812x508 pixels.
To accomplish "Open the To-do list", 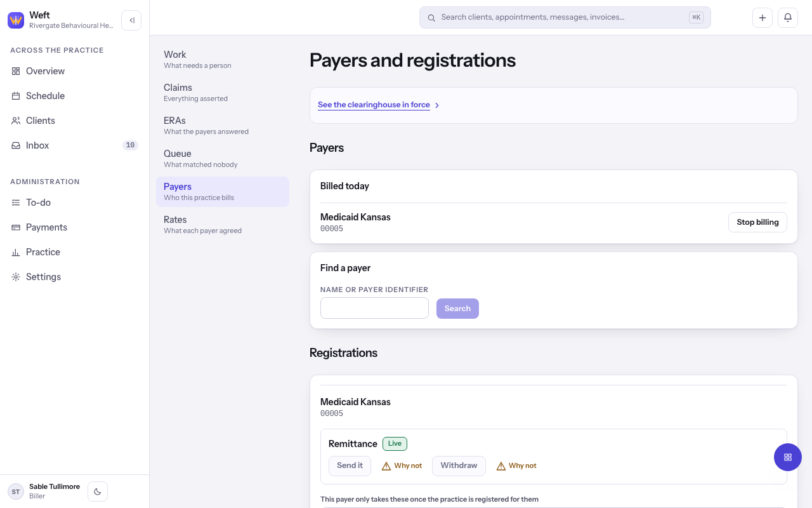I will pyautogui.click(x=75, y=203).
